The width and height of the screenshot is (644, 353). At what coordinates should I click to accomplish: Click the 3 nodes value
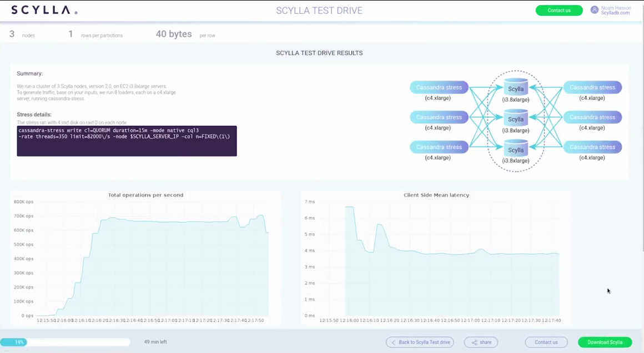click(12, 34)
